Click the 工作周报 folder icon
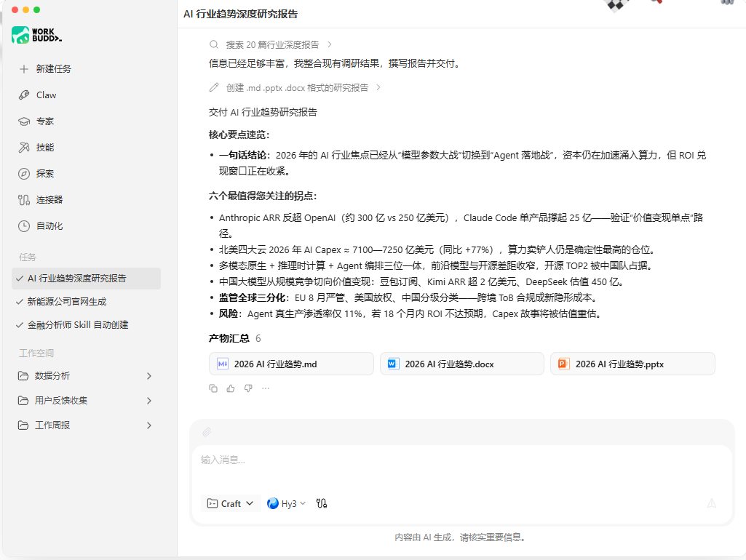 [23, 425]
